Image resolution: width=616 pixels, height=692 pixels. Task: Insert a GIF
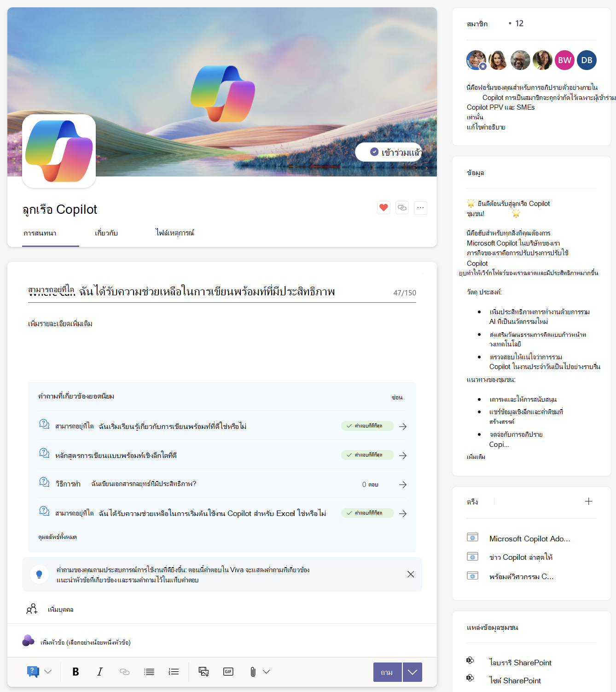click(x=228, y=672)
